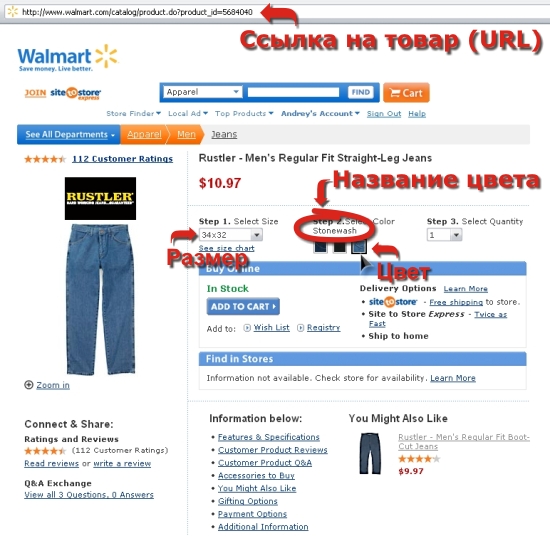Click the ADD TO CART button

click(x=243, y=306)
